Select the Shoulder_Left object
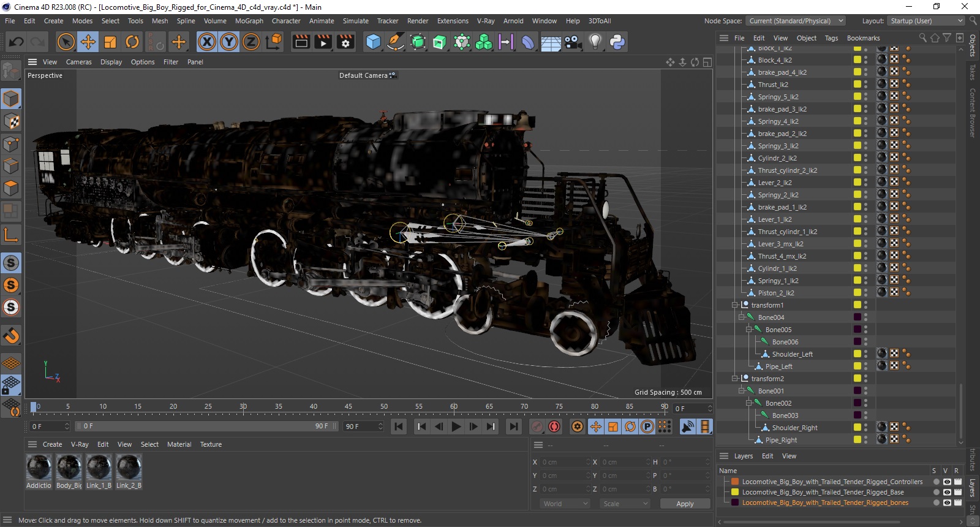This screenshot has height=527, width=980. (x=792, y=354)
